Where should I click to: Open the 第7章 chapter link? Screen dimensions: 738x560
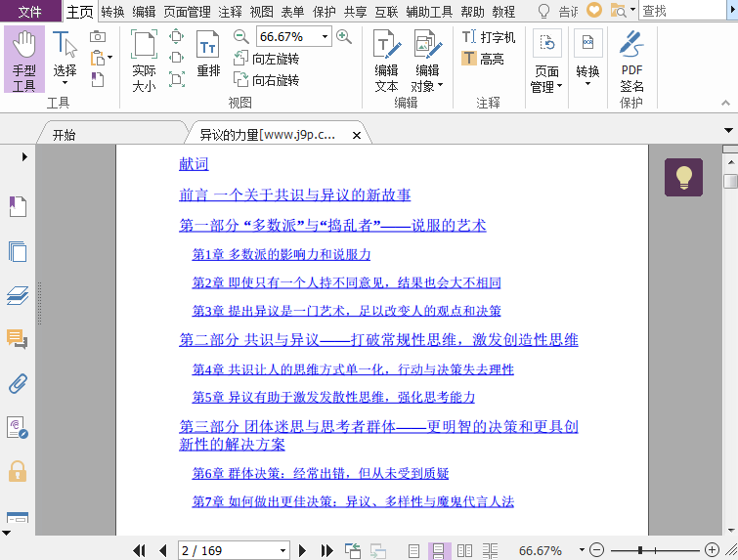(353, 501)
